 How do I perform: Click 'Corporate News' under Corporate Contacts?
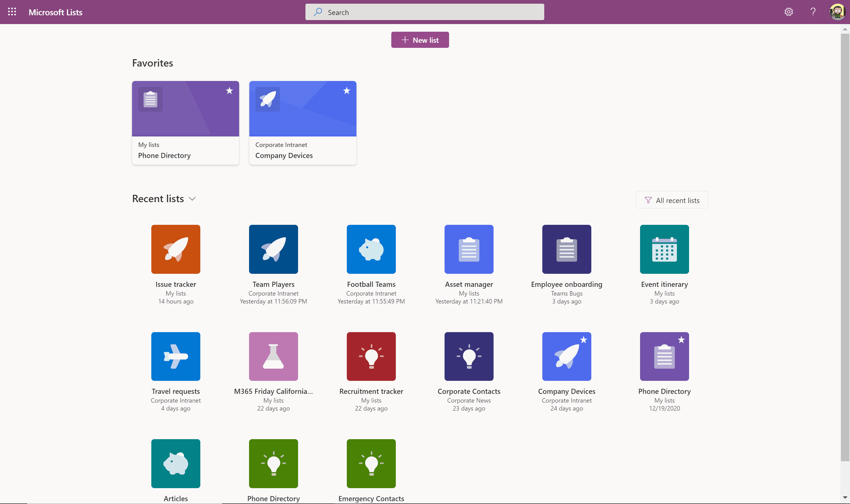[469, 400]
